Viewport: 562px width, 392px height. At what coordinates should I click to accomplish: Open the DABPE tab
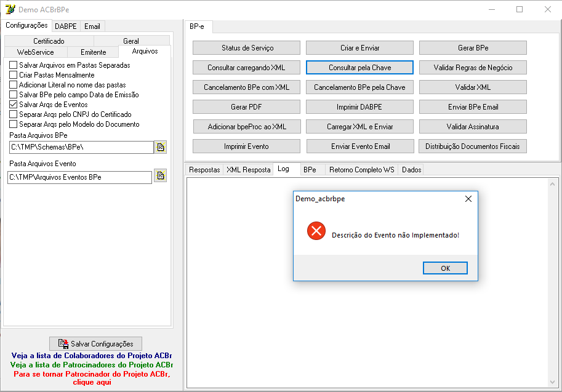pos(66,26)
